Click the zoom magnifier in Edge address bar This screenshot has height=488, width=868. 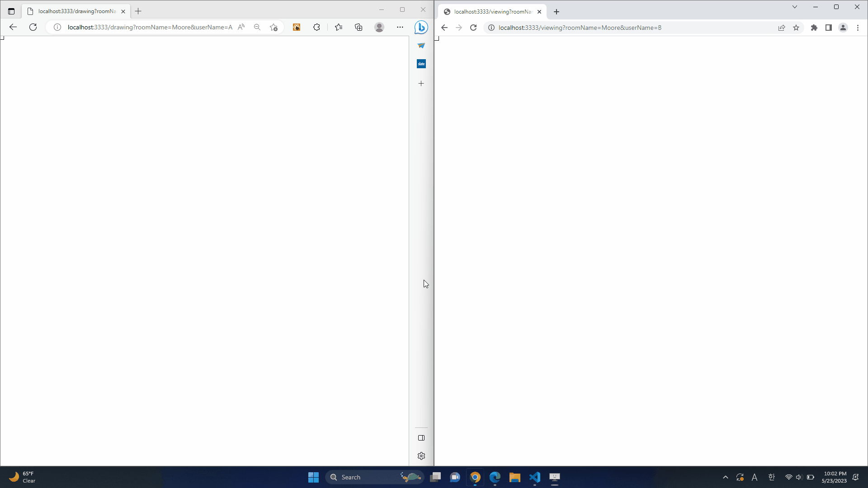(x=257, y=27)
